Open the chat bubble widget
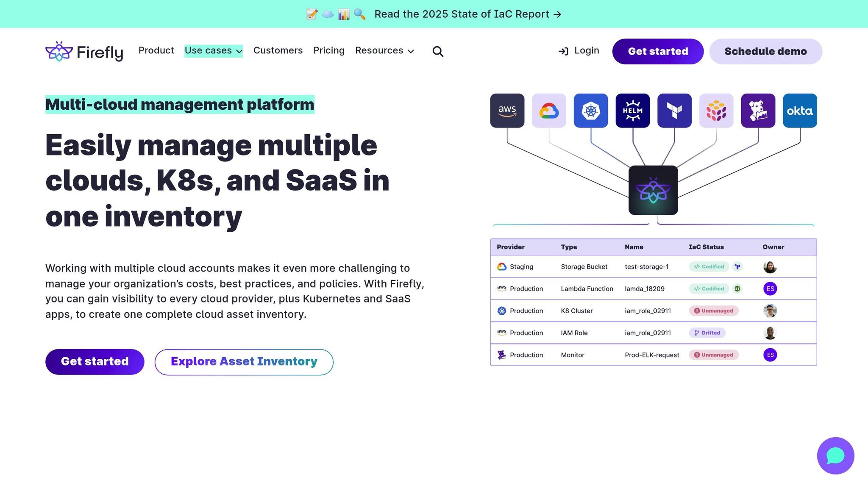The width and height of the screenshot is (868, 488). pos(835,456)
